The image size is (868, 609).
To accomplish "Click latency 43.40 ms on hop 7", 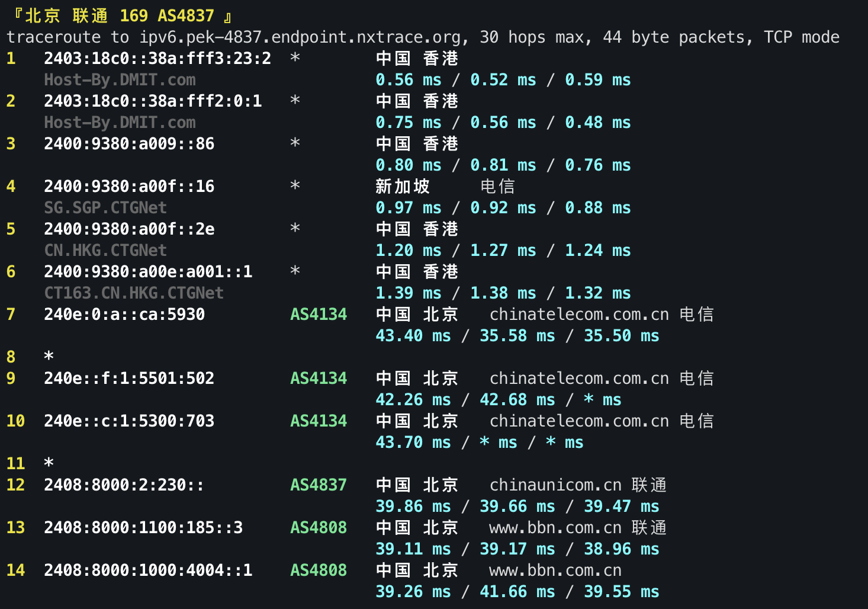I will click(x=413, y=336).
